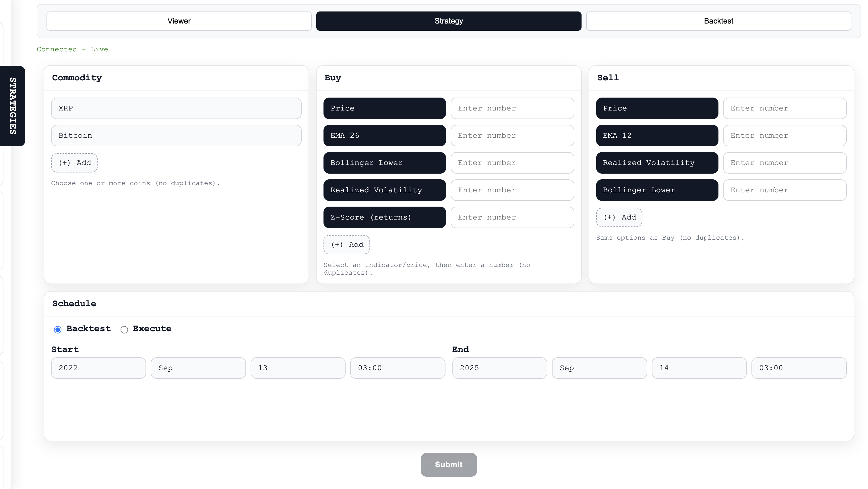868x489 pixels.
Task: Open the XRP commodity dropdown
Action: 176,108
